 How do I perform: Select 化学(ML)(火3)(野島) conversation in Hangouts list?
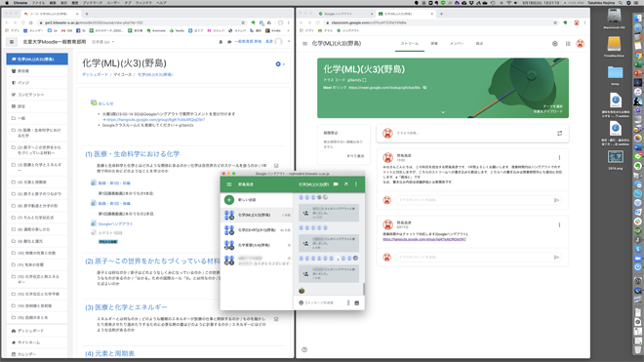(x=257, y=215)
